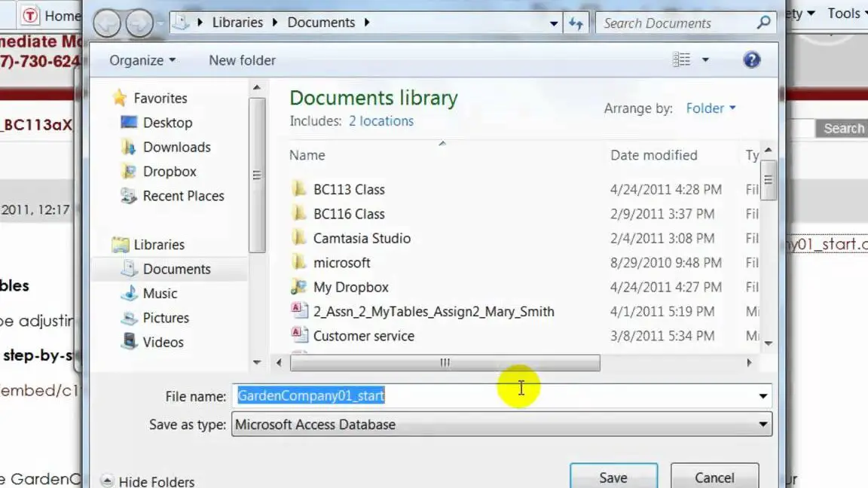Select the date 4/24/2011 4:28 PM cell
Viewport: 868px width, 488px height.
point(666,189)
